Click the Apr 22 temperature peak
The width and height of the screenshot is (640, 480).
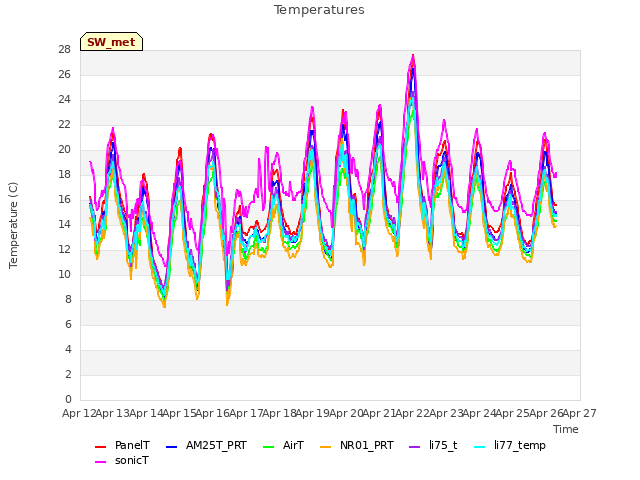413,56
